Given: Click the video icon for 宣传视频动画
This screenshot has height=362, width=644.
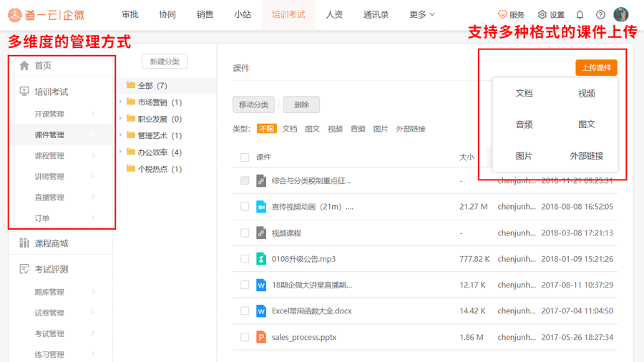Looking at the screenshot, I should pyautogui.click(x=261, y=207).
